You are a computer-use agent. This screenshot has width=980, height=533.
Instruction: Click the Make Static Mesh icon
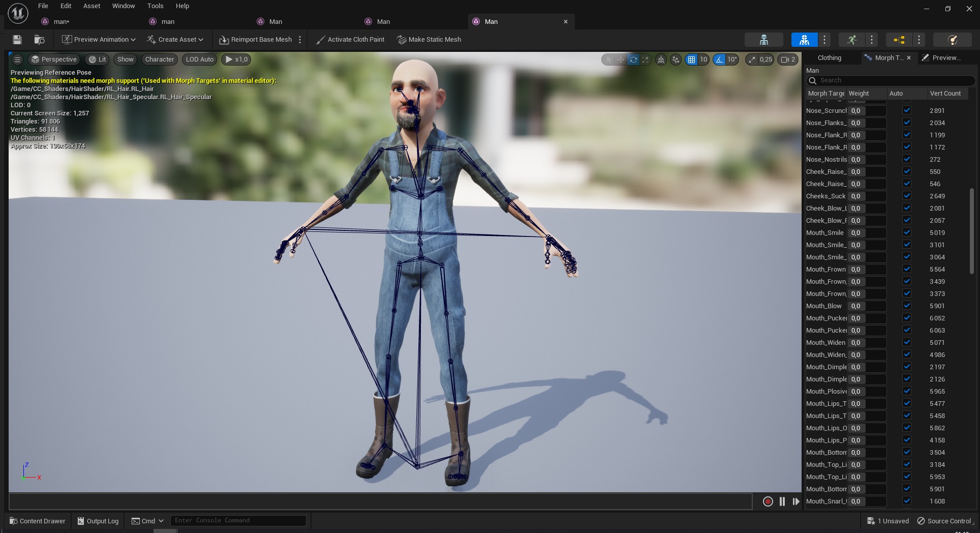pos(402,40)
